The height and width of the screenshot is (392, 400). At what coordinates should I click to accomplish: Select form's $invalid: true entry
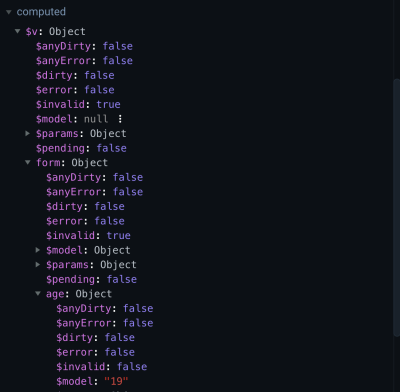point(88,236)
